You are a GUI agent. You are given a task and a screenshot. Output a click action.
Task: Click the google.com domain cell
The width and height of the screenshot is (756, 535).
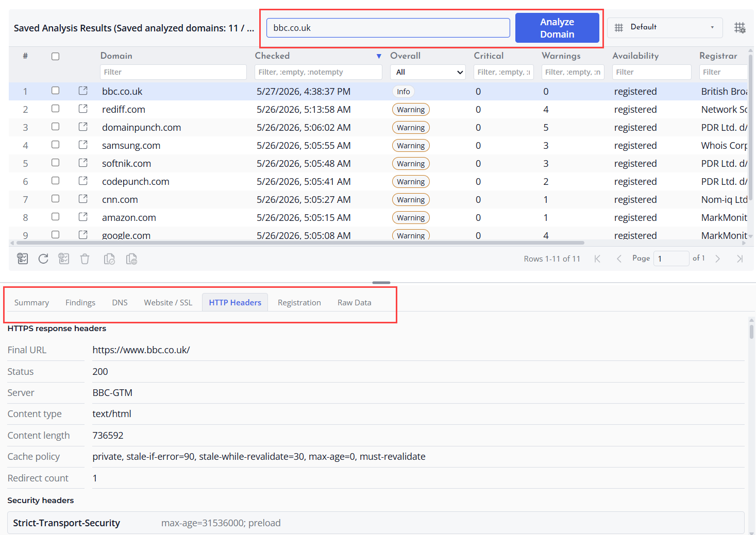(126, 235)
